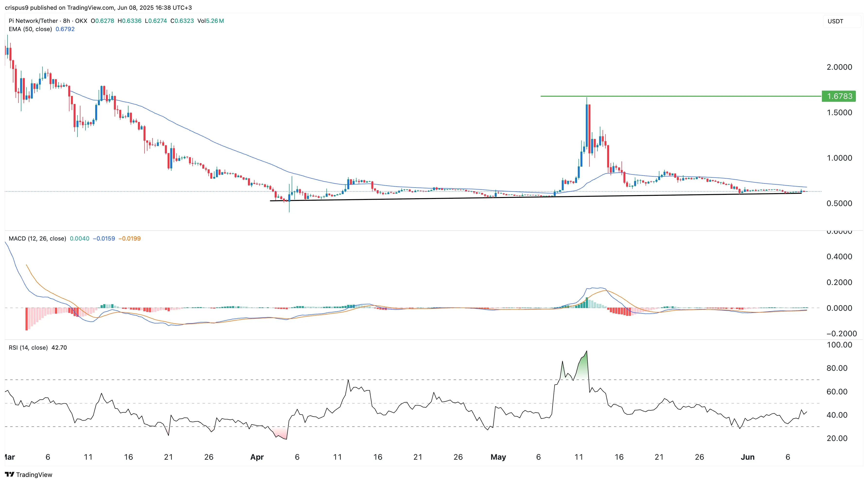The height and width of the screenshot is (483, 868).
Task: Select the RSI (14, close) legend
Action: [x=28, y=347]
